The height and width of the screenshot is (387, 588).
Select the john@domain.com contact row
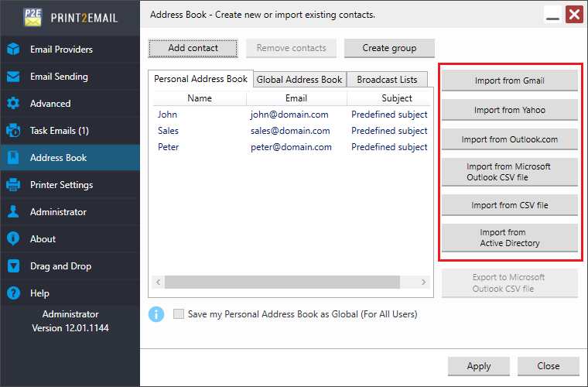click(x=292, y=115)
